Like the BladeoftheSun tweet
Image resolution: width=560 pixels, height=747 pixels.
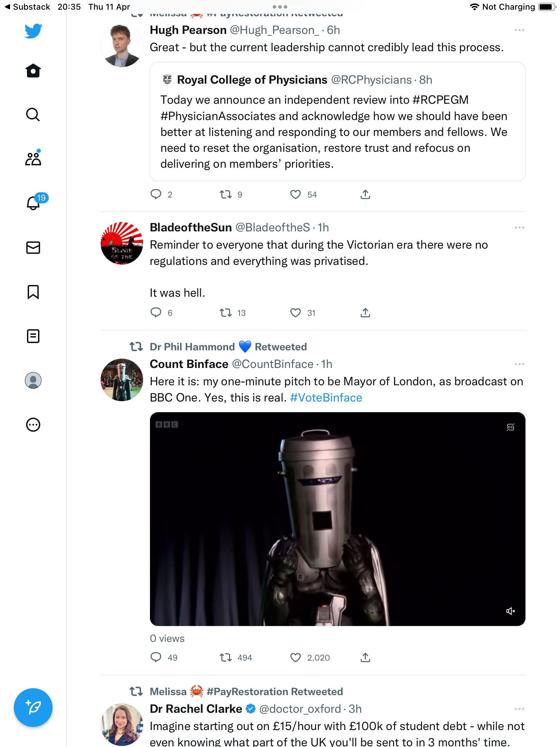tap(295, 313)
